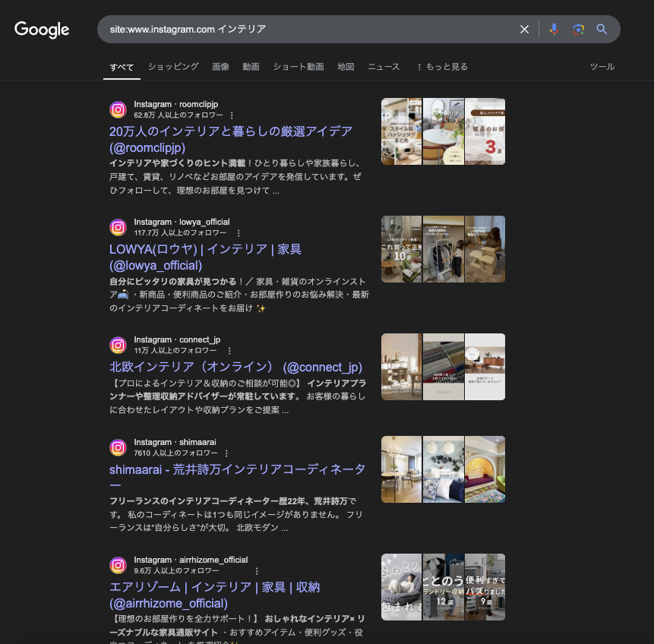654x644 pixels.
Task: Click the Instagram icon beside roomclipjp
Action: 118,109
